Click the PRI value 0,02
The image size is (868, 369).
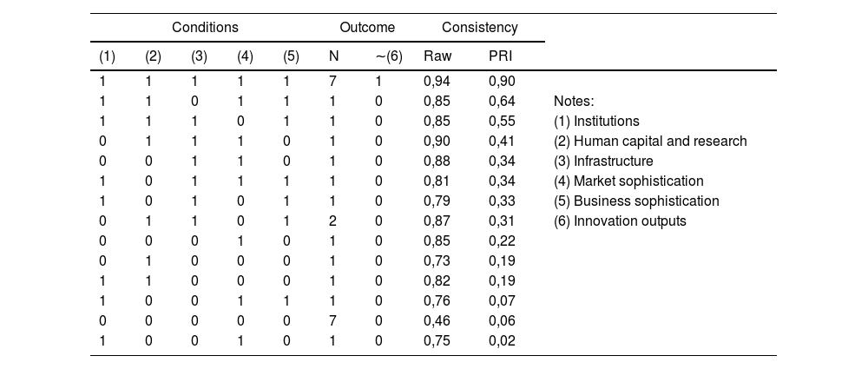pos(502,341)
